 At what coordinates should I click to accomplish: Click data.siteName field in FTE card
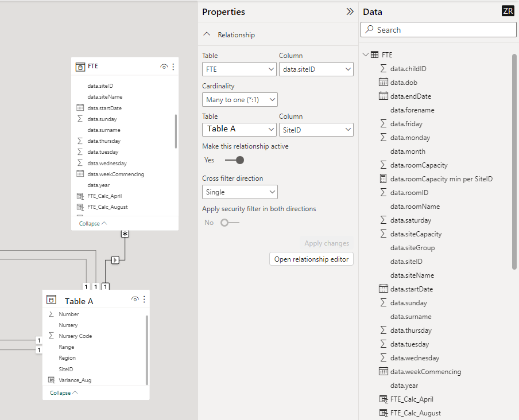coord(105,96)
